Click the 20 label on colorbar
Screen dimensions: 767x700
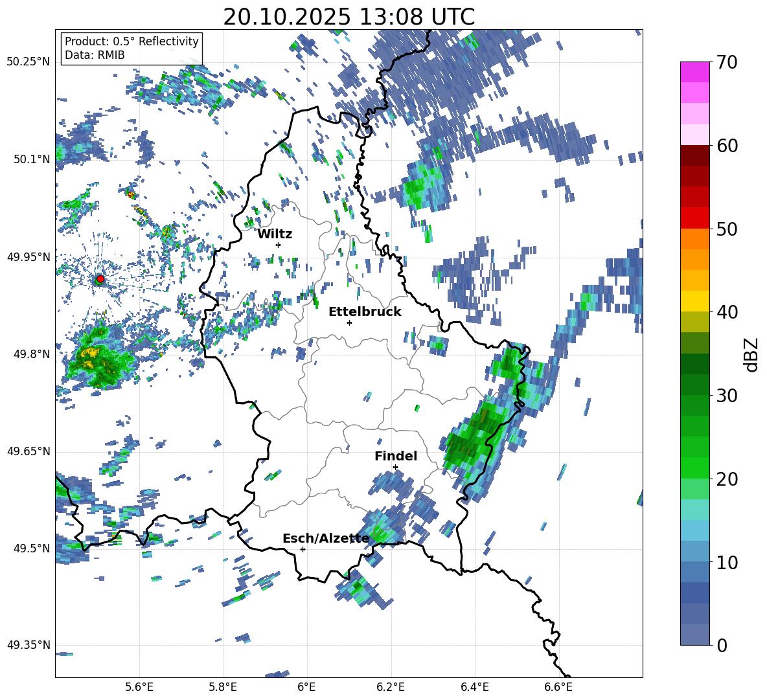tap(726, 479)
